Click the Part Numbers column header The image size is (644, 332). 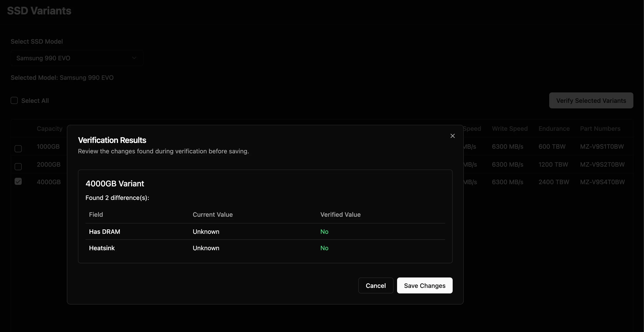pos(600,129)
